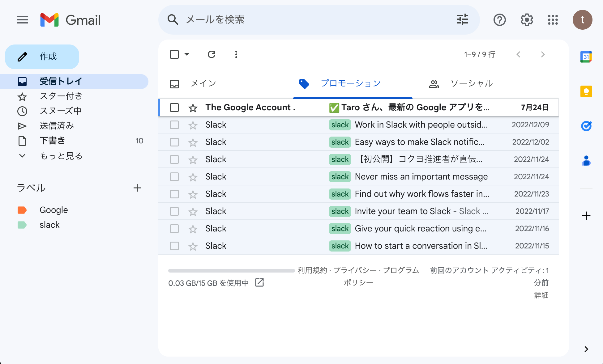Check the 'Easy ways to make Slack' email

pos(174,142)
